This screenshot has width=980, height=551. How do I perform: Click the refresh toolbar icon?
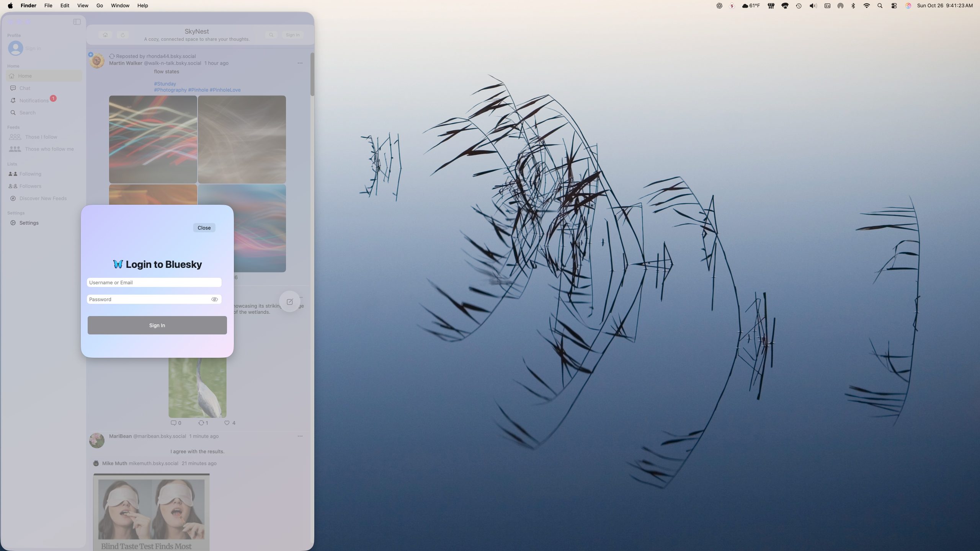[x=123, y=35]
